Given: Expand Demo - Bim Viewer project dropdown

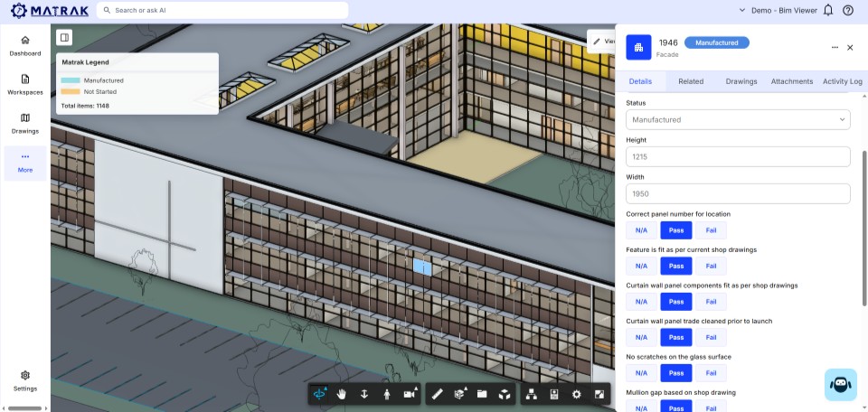Looking at the screenshot, I should coord(778,11).
